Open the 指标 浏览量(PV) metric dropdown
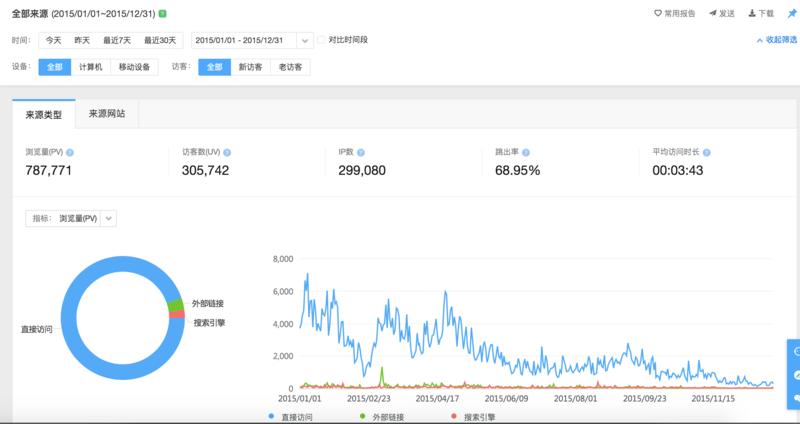The image size is (800, 424). (71, 218)
